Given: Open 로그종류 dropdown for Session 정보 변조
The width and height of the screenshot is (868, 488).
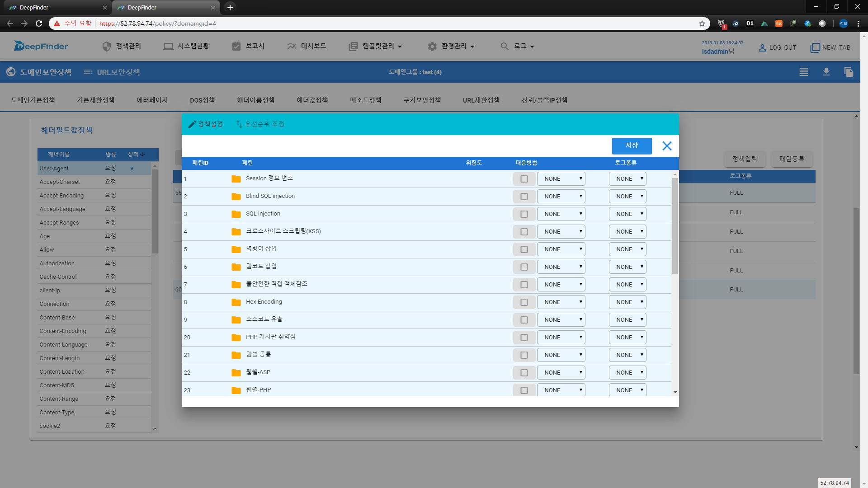Looking at the screenshot, I should click(627, 179).
